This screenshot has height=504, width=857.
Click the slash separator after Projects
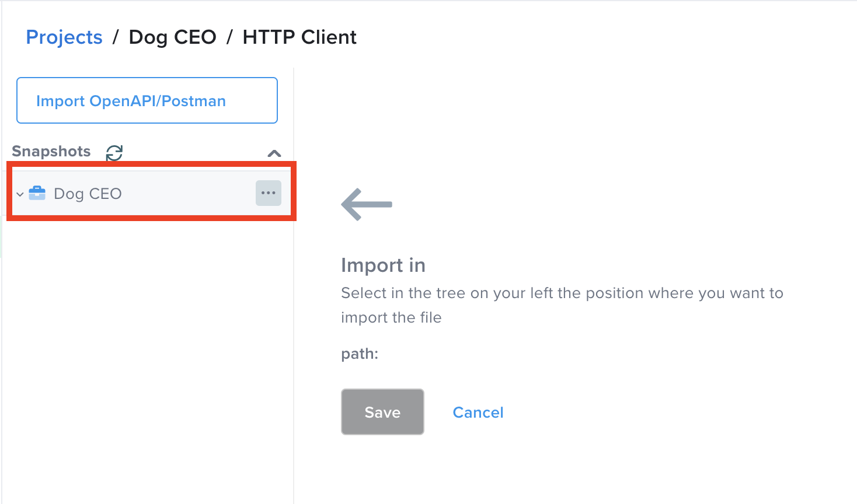[116, 37]
